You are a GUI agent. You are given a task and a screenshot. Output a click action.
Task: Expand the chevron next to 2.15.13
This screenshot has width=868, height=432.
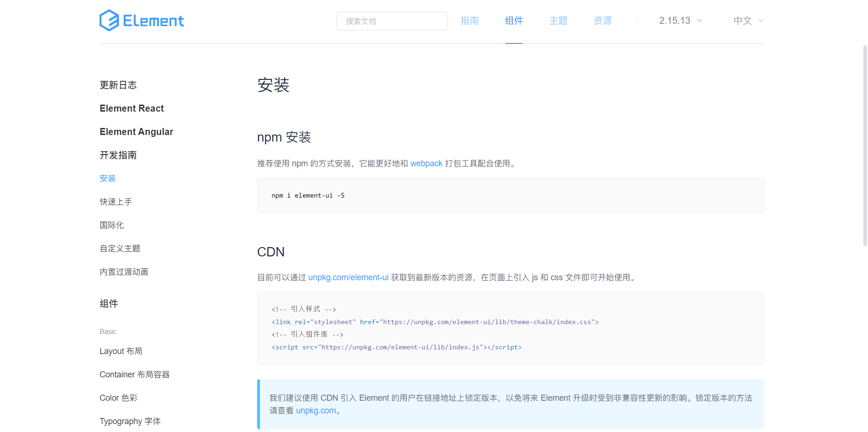(699, 21)
